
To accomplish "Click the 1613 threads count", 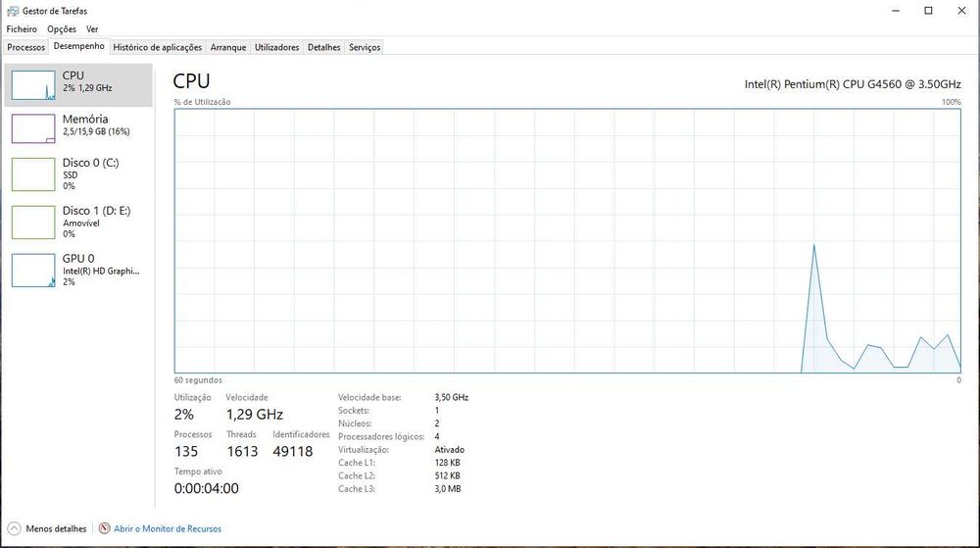I will (242, 451).
